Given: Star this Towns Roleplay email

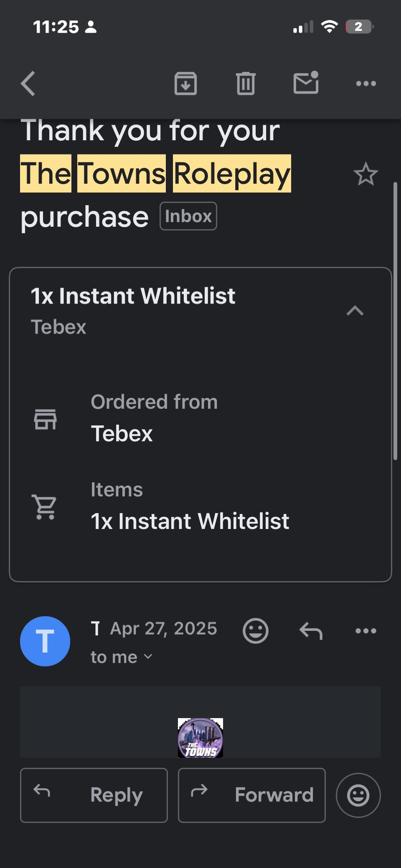Looking at the screenshot, I should pyautogui.click(x=365, y=174).
